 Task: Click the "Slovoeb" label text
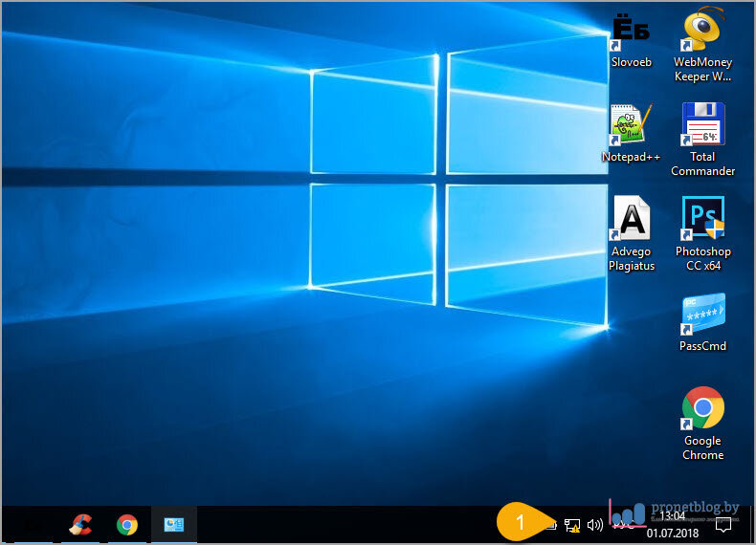click(x=632, y=62)
